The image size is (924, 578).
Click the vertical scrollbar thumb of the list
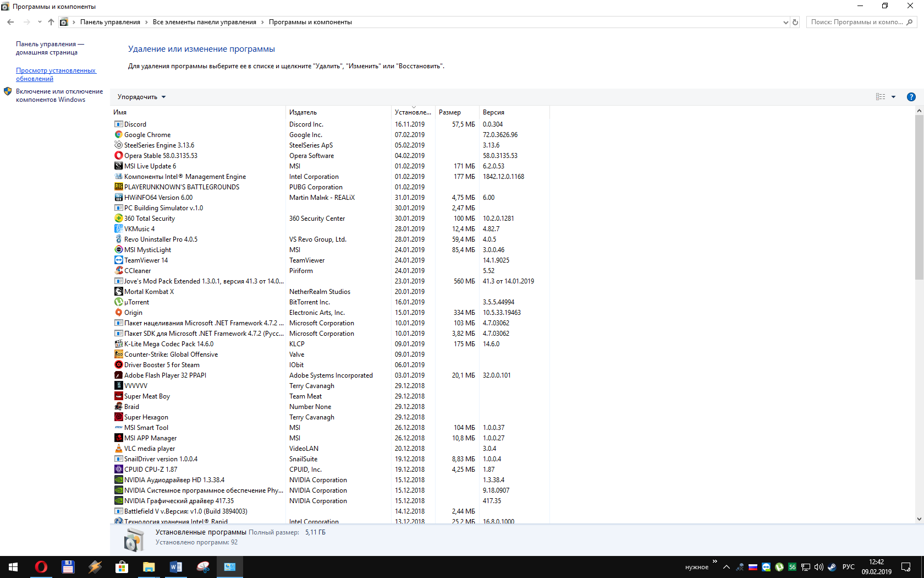pyautogui.click(x=919, y=197)
